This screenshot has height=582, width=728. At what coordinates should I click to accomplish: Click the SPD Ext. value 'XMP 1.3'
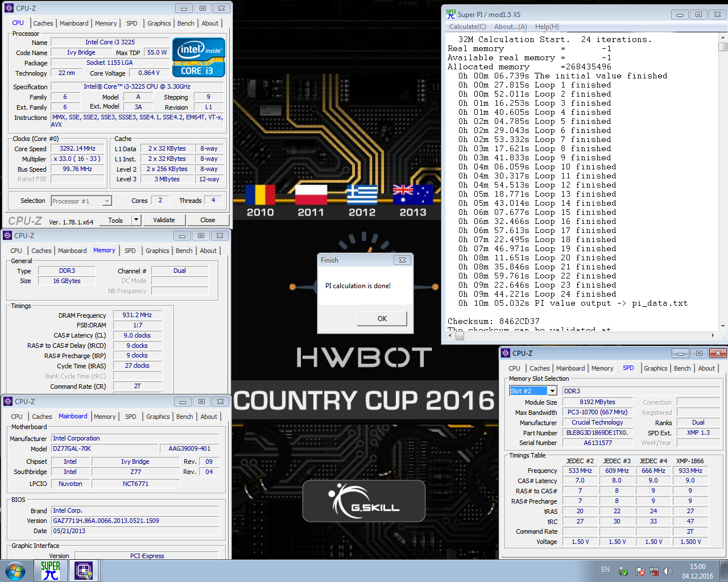pos(698,433)
